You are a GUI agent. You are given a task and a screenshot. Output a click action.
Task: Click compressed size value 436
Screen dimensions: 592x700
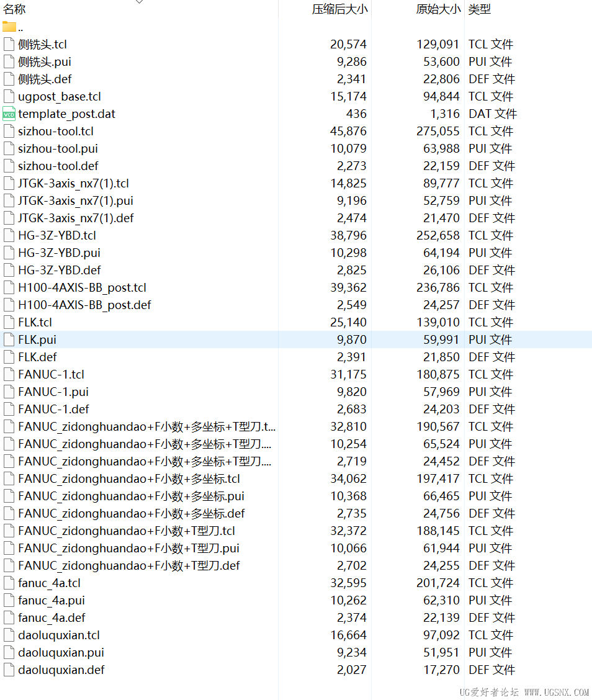(x=356, y=114)
